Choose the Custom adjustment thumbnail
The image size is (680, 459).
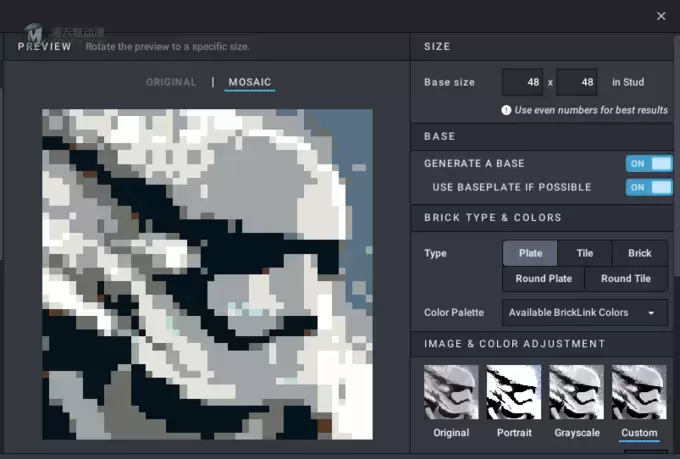(x=639, y=392)
